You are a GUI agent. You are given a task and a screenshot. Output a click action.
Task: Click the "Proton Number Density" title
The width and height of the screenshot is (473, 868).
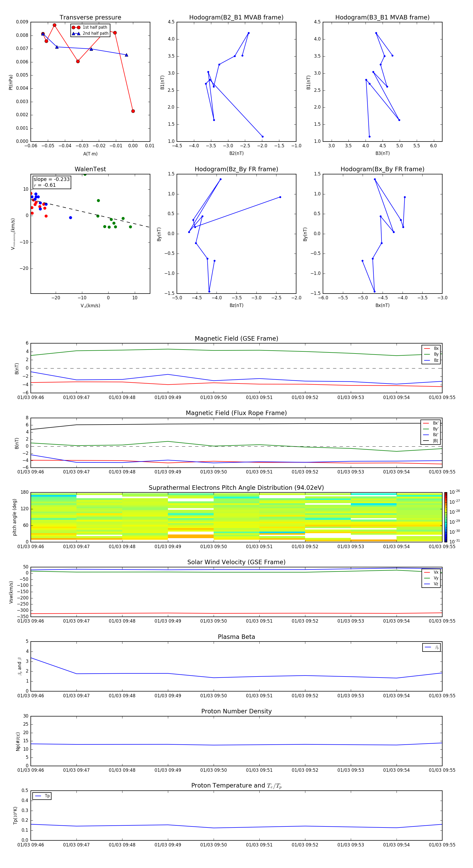coord(236,711)
